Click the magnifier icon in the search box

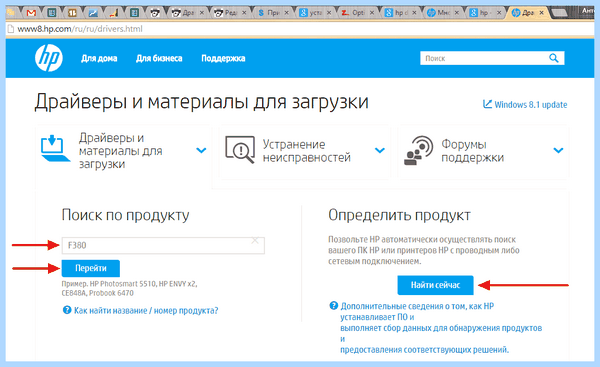[x=553, y=58]
